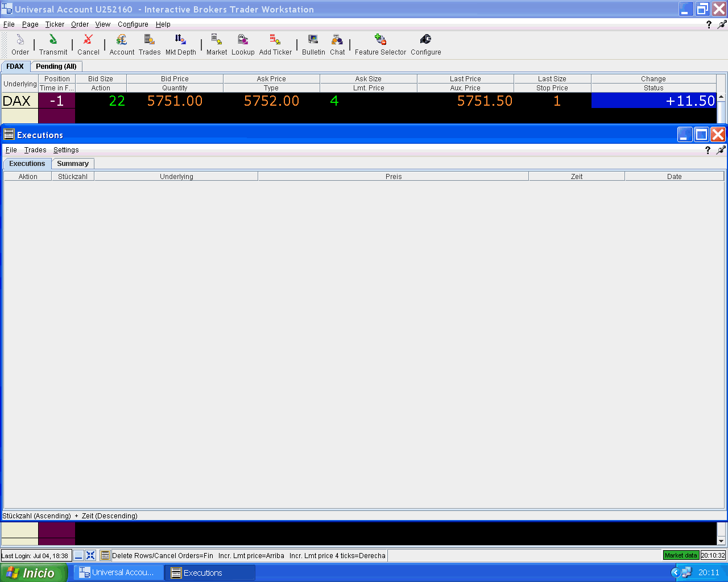Switch to the FDAX page tab
This screenshot has width=728, height=582.
tap(15, 66)
